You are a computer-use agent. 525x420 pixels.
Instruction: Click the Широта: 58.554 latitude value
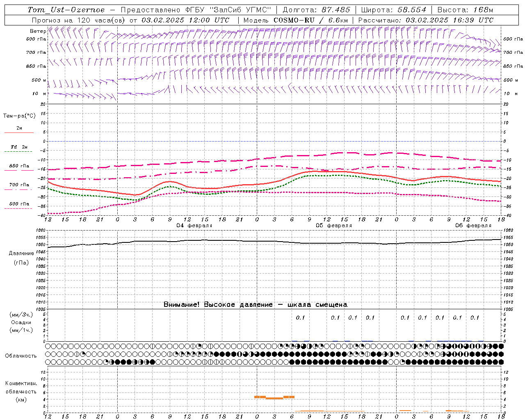pos(393,10)
